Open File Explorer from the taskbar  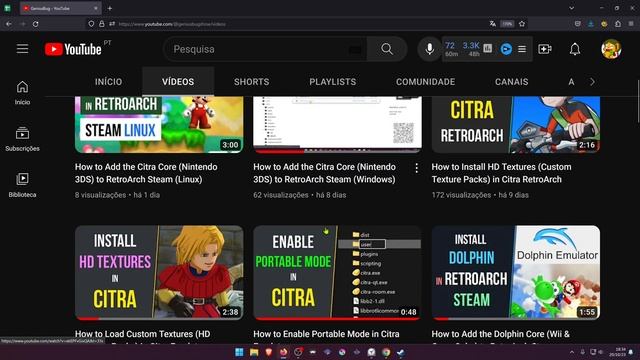point(254,352)
